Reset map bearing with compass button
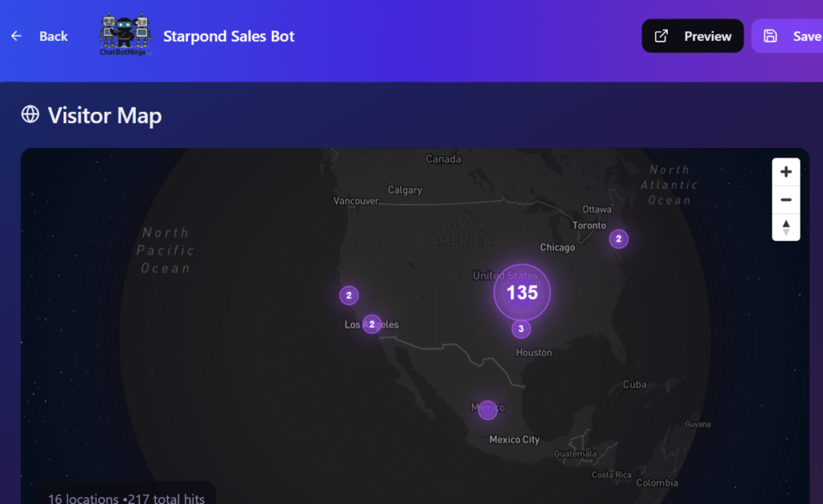 [x=786, y=227]
